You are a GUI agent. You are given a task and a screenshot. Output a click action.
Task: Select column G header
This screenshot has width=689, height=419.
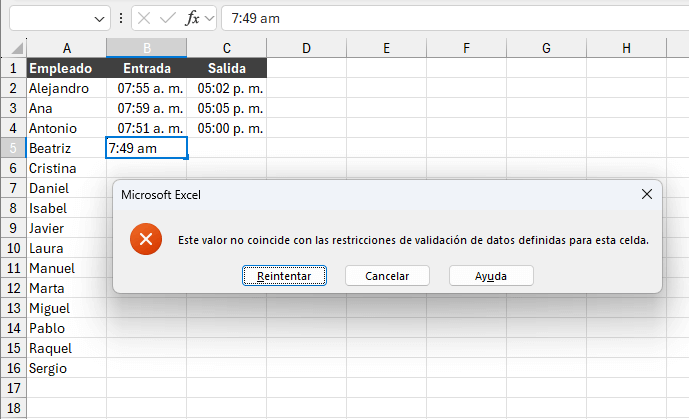[x=546, y=48]
